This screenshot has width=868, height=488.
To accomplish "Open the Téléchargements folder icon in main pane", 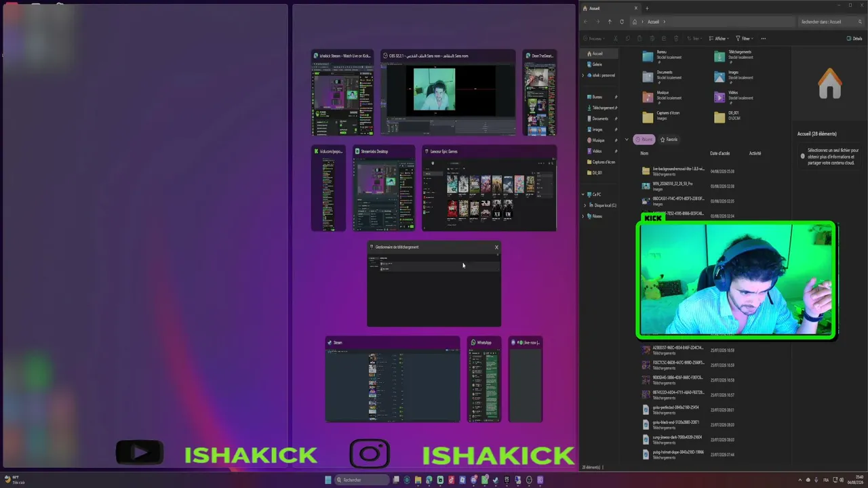I will 719,56.
